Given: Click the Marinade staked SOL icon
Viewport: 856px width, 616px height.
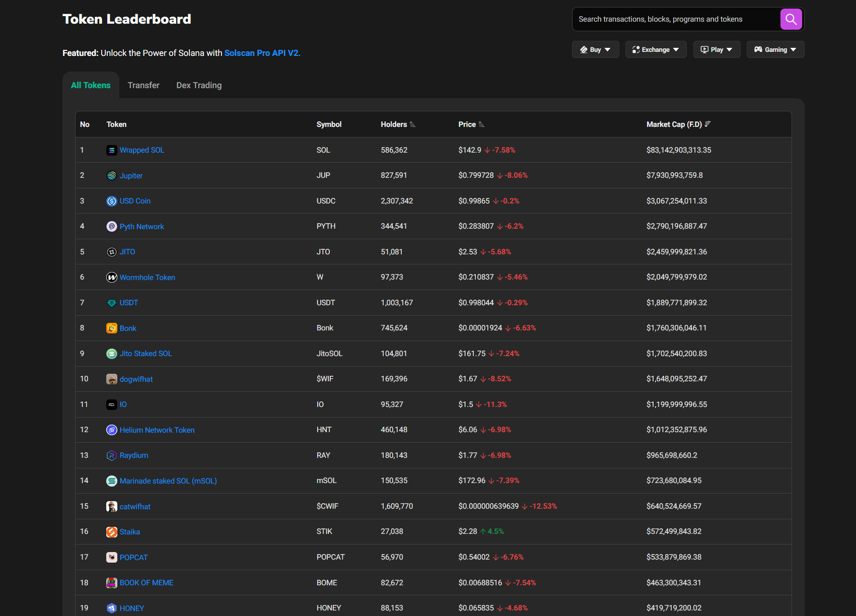Looking at the screenshot, I should point(112,481).
